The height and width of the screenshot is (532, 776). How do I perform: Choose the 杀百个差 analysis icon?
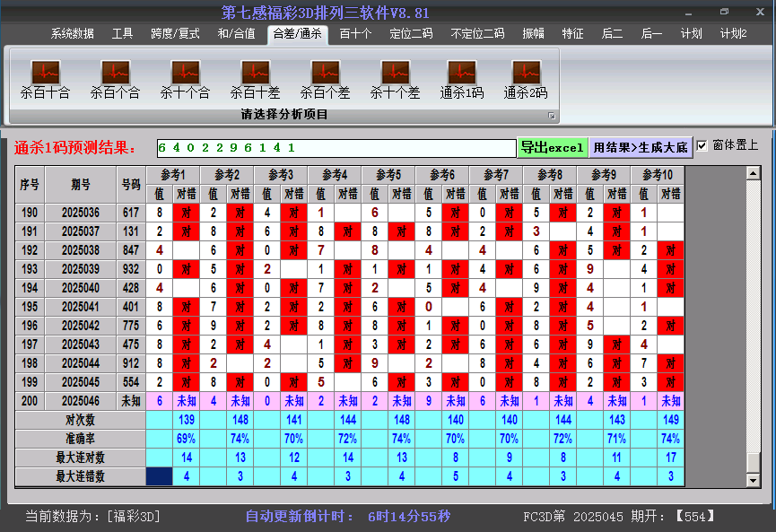coord(325,79)
